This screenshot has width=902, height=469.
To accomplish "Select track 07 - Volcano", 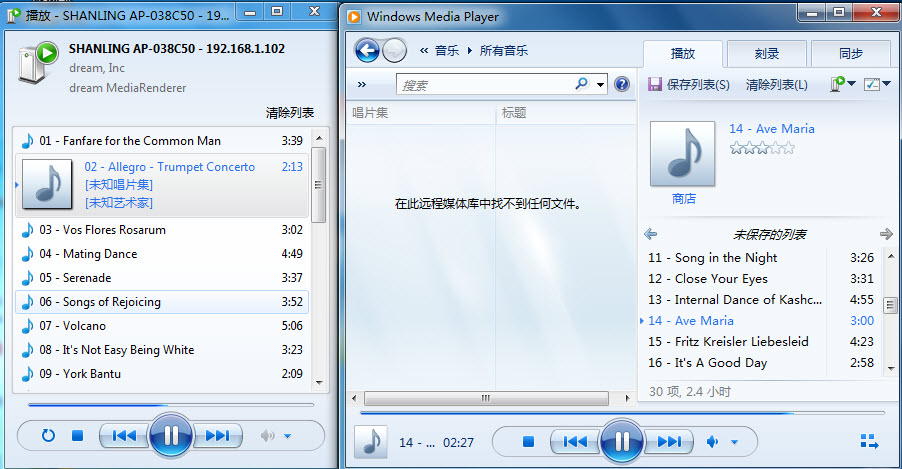I will [162, 326].
